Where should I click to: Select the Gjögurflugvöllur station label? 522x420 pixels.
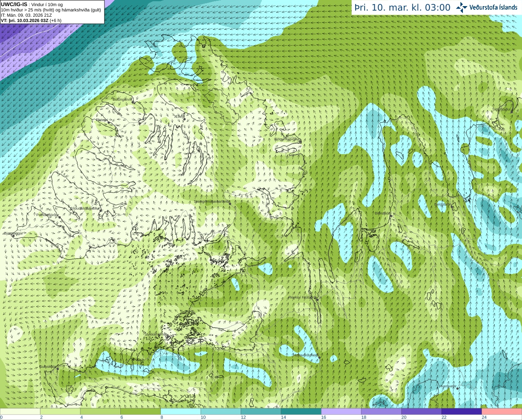(x=288, y=139)
